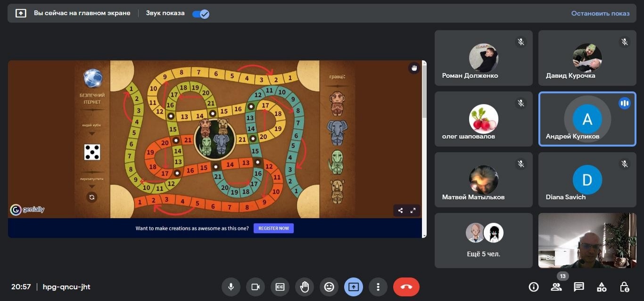Click the Давид Курочка participant tile
Screen dimensions: 644x301
tap(587, 58)
